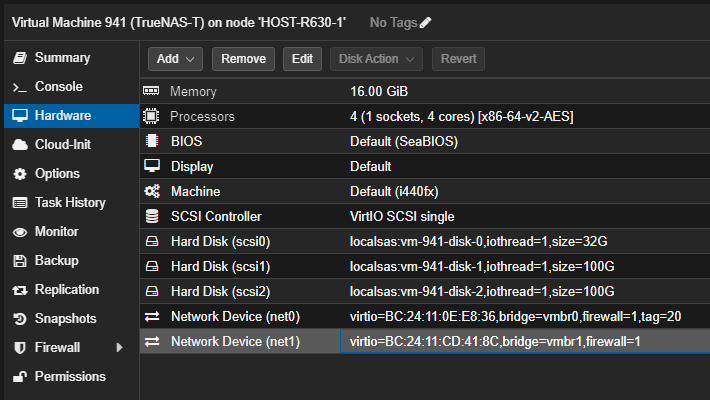
Task: Click the No Tags label
Action: 393,22
